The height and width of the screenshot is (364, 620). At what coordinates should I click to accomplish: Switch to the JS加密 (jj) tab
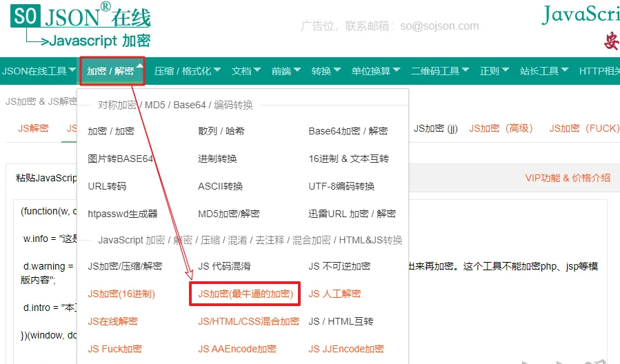click(435, 128)
